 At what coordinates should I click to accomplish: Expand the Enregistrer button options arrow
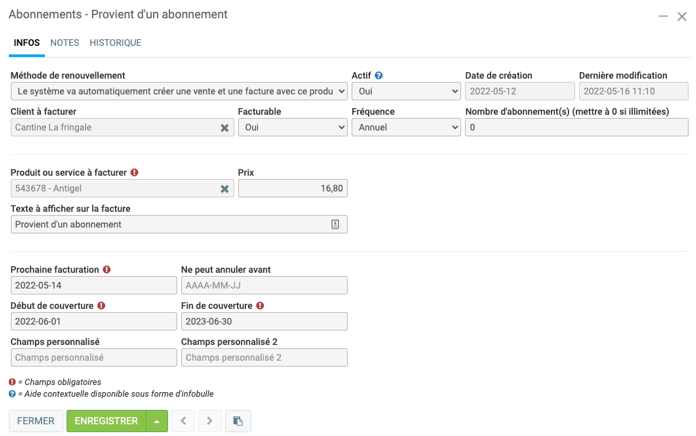pos(157,421)
